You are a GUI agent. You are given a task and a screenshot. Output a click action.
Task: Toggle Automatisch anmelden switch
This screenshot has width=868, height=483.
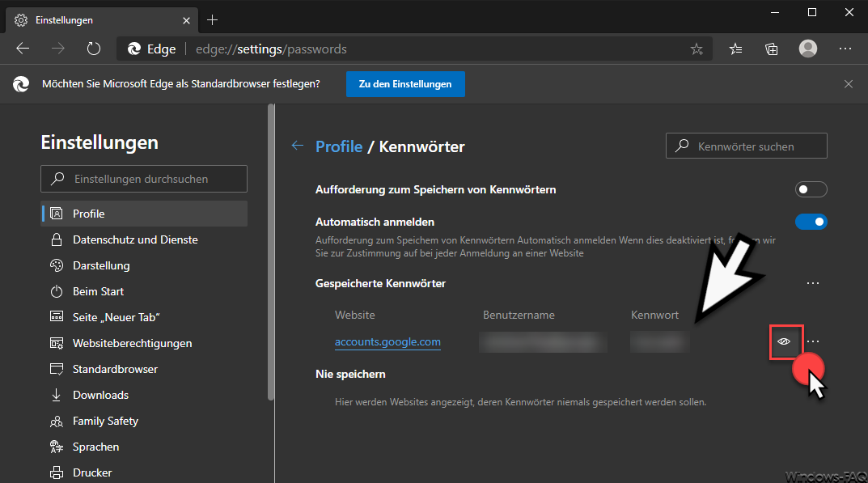811,222
